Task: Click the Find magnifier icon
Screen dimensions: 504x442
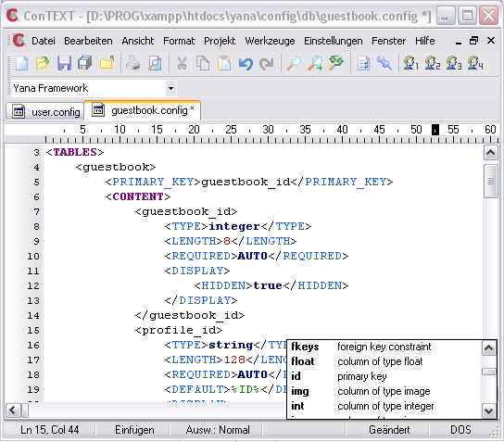Action: pyautogui.click(x=294, y=63)
